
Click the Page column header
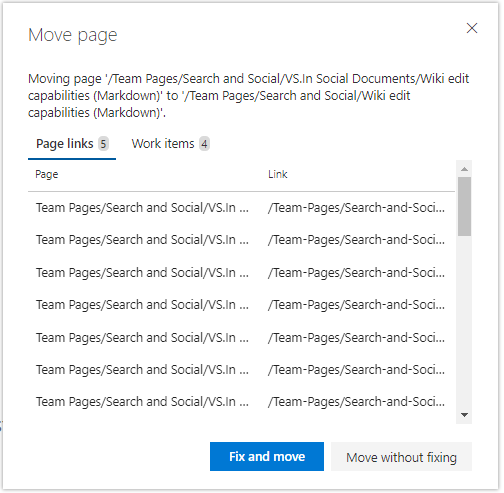(47, 174)
